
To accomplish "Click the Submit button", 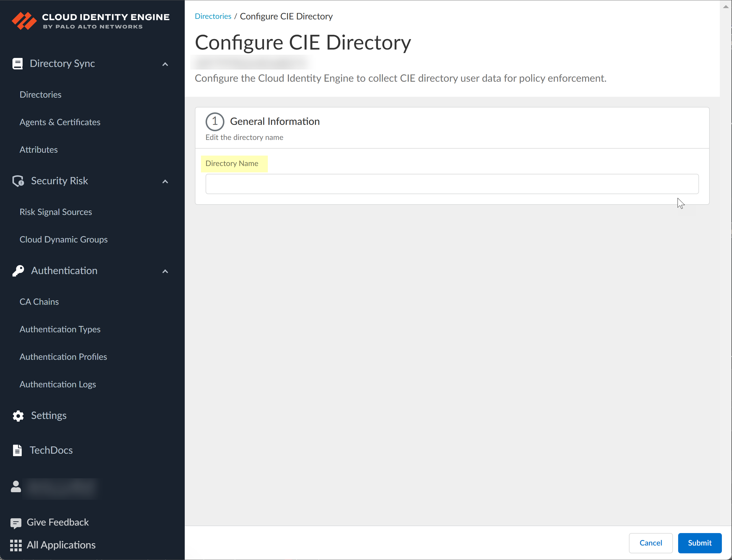I will tap(699, 543).
